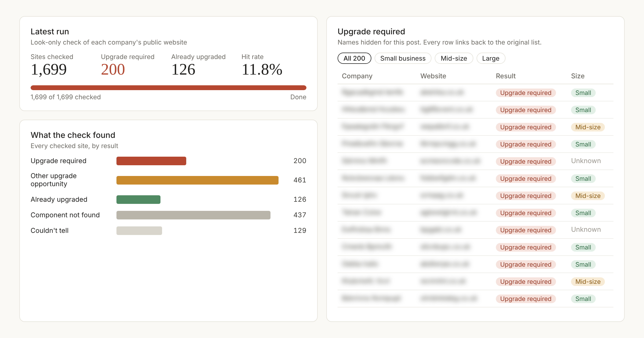
Task: Click the 'What the check found' heading
Action: tap(73, 135)
